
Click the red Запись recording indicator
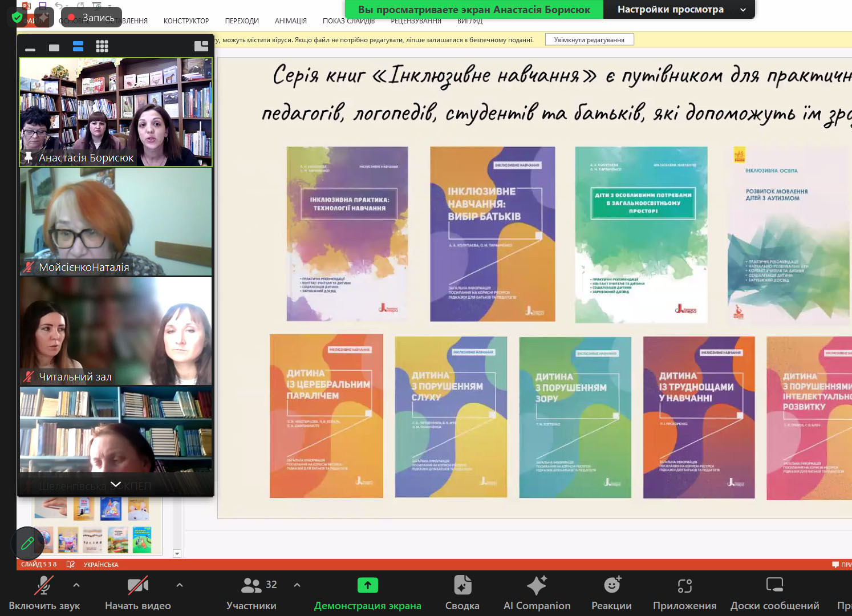tap(91, 18)
